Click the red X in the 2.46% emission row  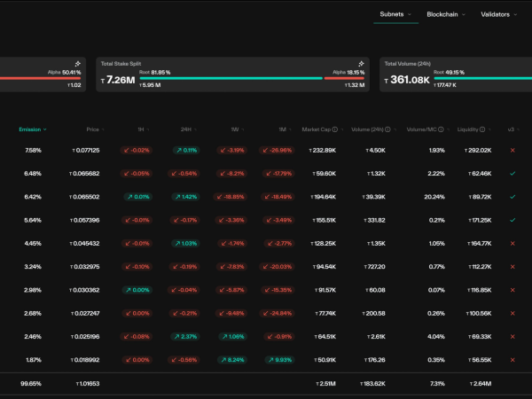click(512, 337)
